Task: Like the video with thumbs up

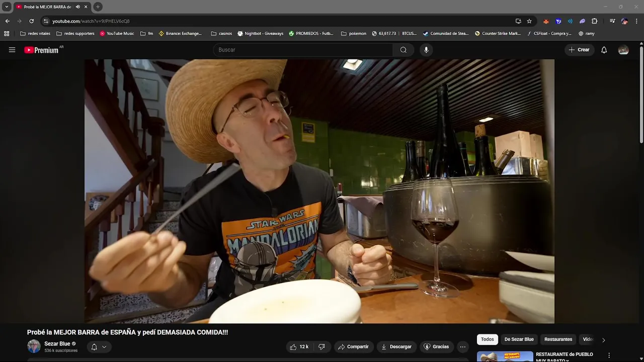Action: click(x=299, y=346)
